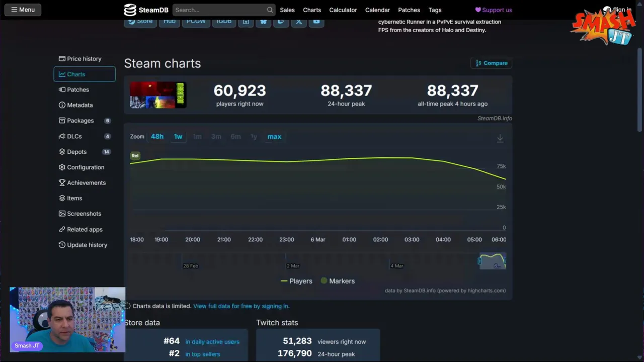Open the Calculator nav link
Viewport: 644px width, 362px height.
pyautogui.click(x=343, y=10)
